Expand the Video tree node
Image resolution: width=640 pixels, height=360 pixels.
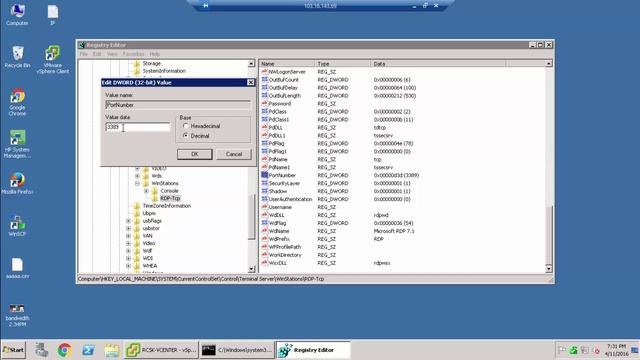tap(129, 243)
